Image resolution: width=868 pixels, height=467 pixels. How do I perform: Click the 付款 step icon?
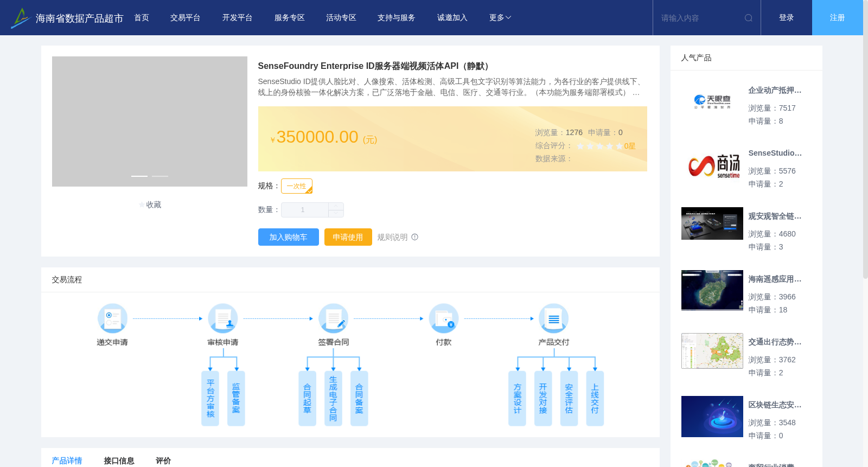(x=444, y=318)
